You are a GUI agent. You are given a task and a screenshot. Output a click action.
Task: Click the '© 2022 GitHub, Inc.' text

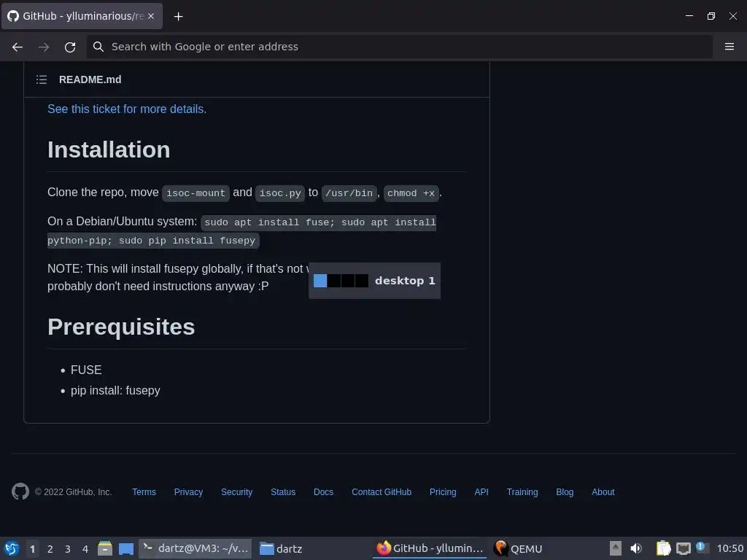[x=74, y=492]
